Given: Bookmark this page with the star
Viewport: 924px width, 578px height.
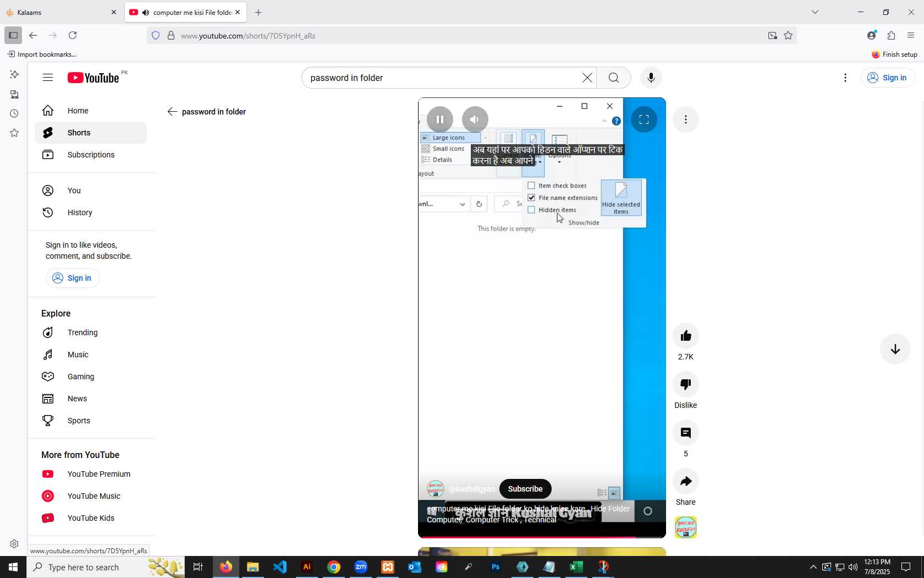Looking at the screenshot, I should point(788,35).
